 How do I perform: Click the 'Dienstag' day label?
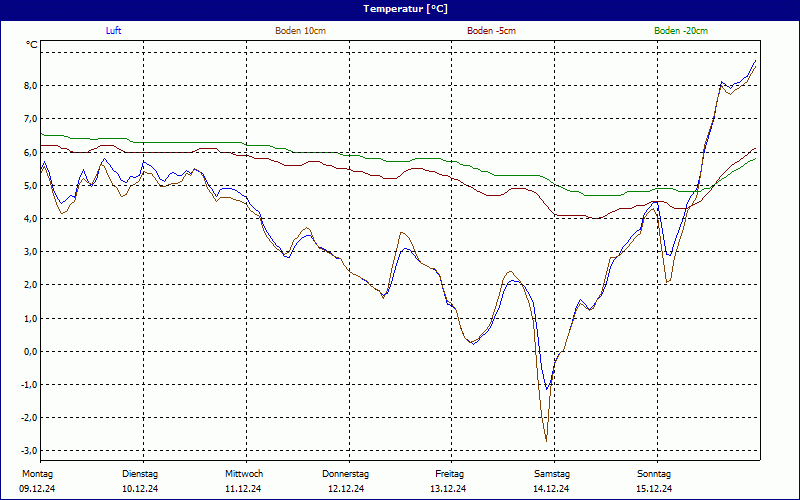click(x=140, y=474)
